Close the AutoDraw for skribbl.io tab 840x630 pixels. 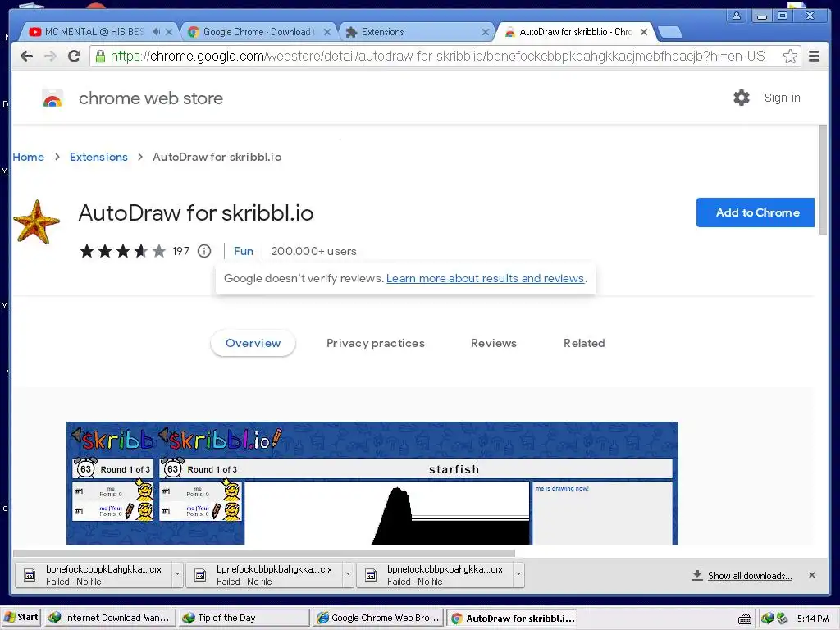pos(644,32)
